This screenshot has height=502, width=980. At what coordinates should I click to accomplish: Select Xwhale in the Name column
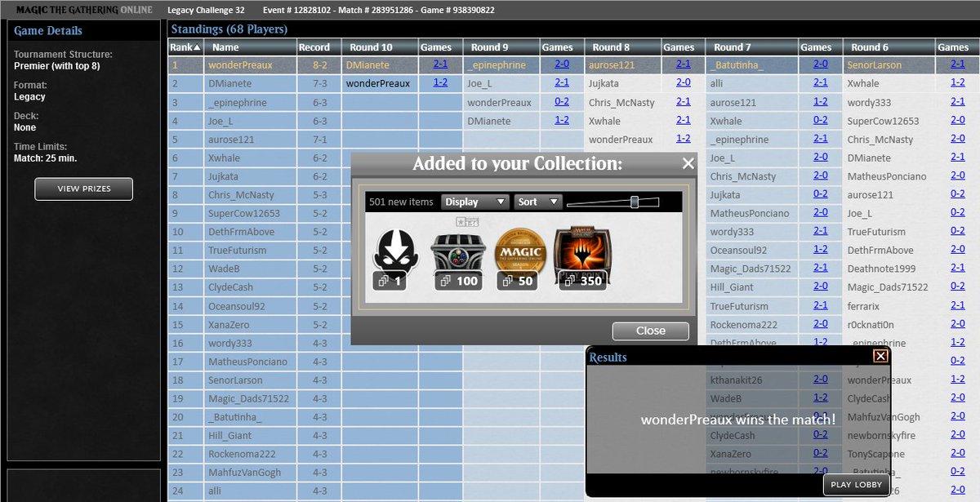224,158
